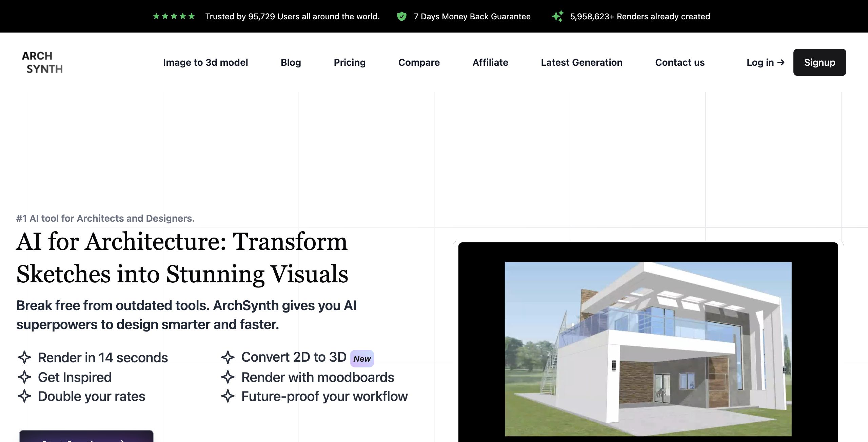Click sparkle icon beside Double your rates

[24, 396]
